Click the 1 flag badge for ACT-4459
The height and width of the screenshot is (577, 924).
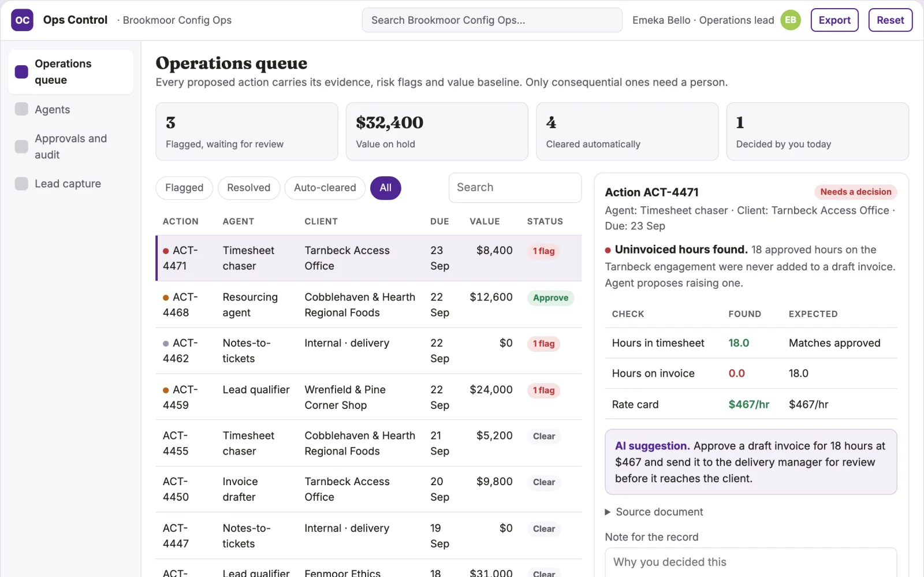point(543,390)
